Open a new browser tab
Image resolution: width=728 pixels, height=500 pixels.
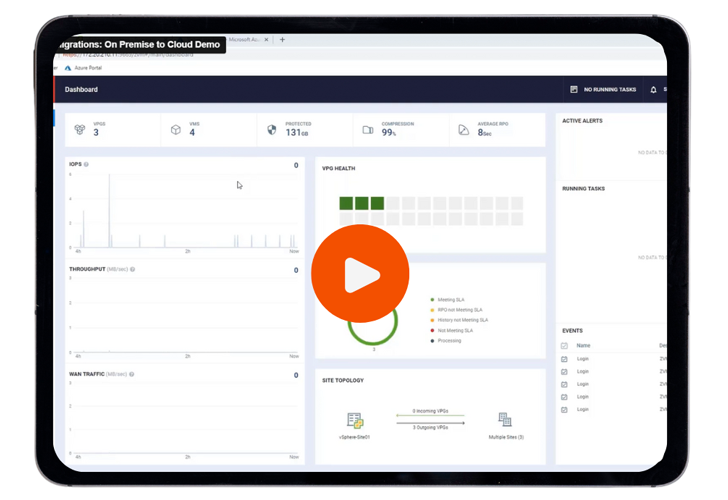click(x=282, y=40)
